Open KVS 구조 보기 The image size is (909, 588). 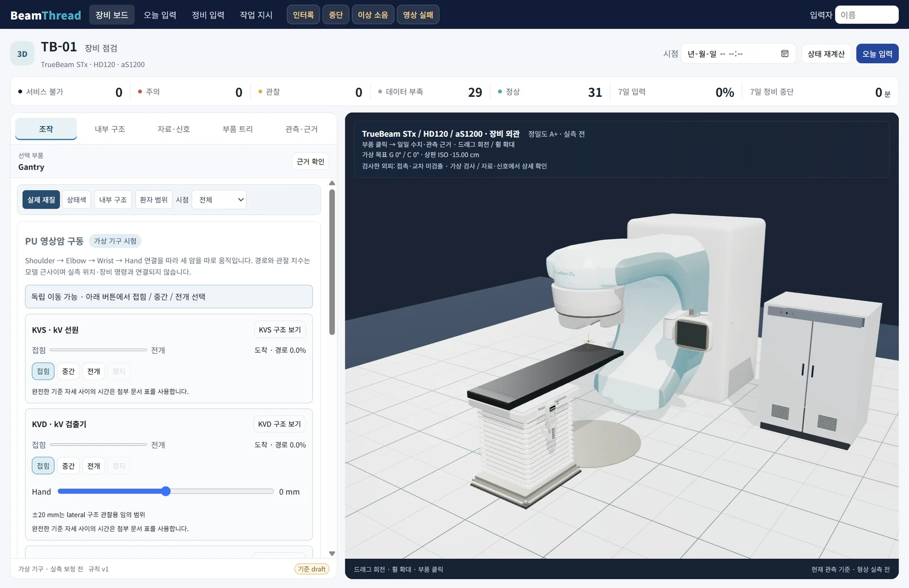[x=280, y=330]
